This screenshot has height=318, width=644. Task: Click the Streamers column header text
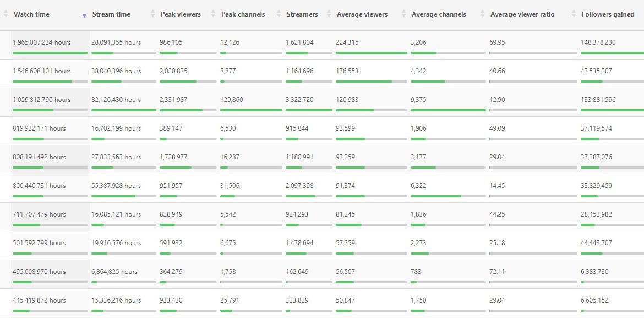[x=302, y=14]
